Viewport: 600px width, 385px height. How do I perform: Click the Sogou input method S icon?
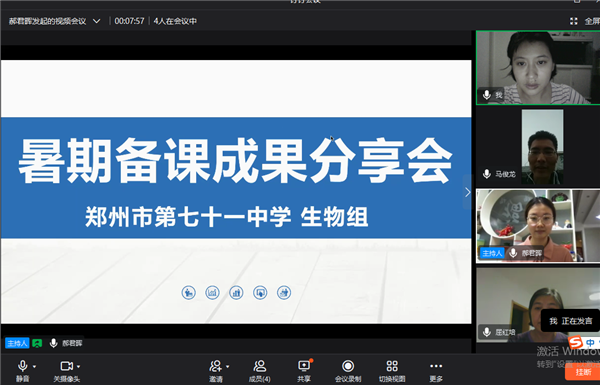point(576,342)
